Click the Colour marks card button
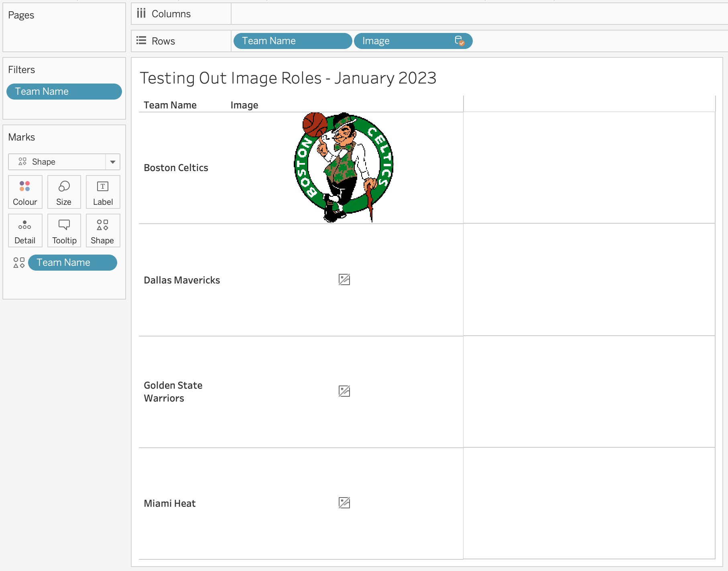728x571 pixels. pos(25,192)
